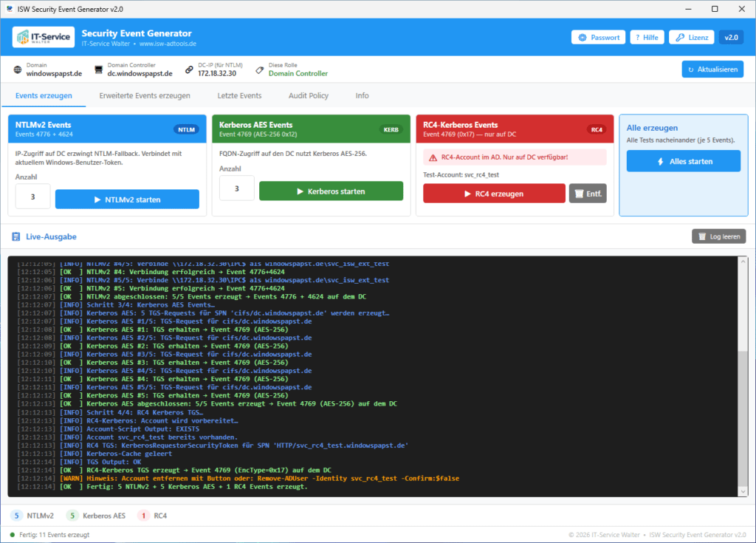
Task: Click the Live-Ausgabe monitor icon
Action: coord(16,236)
